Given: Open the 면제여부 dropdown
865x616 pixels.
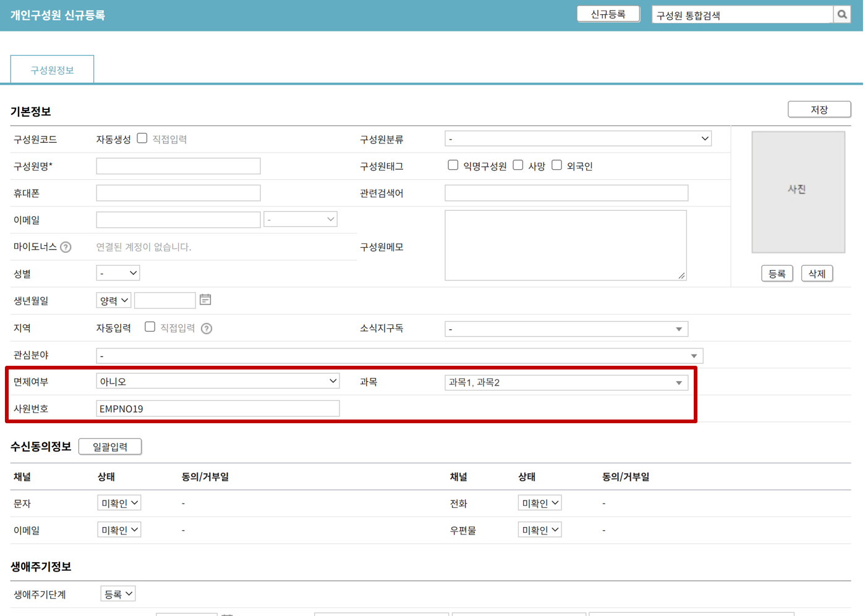Looking at the screenshot, I should [x=218, y=381].
